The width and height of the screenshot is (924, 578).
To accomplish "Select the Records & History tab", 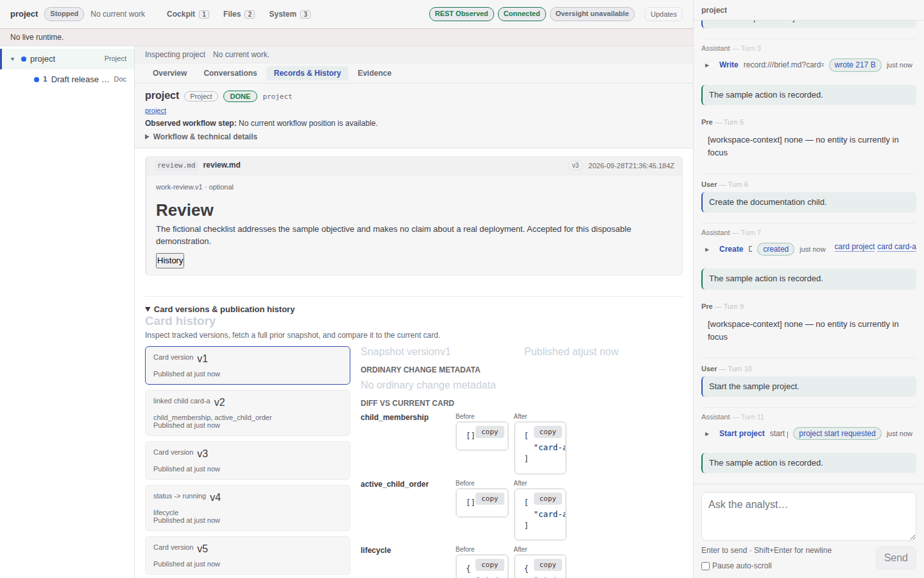I will (307, 73).
